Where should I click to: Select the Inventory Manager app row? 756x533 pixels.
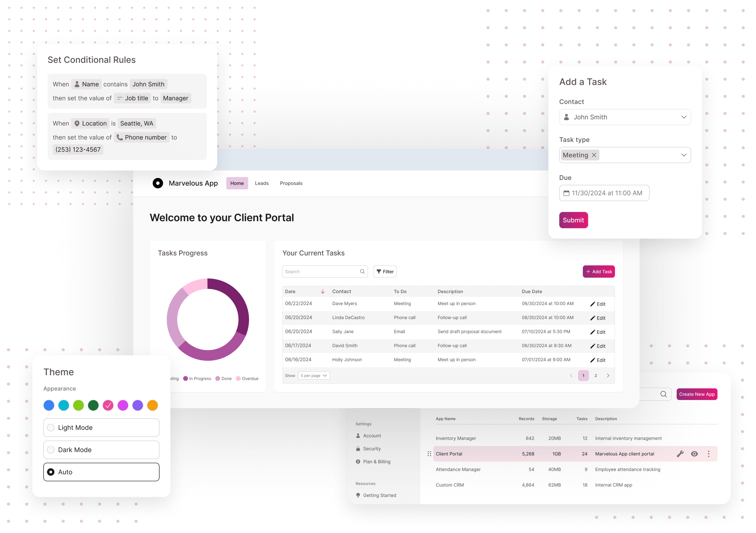pyautogui.click(x=575, y=438)
